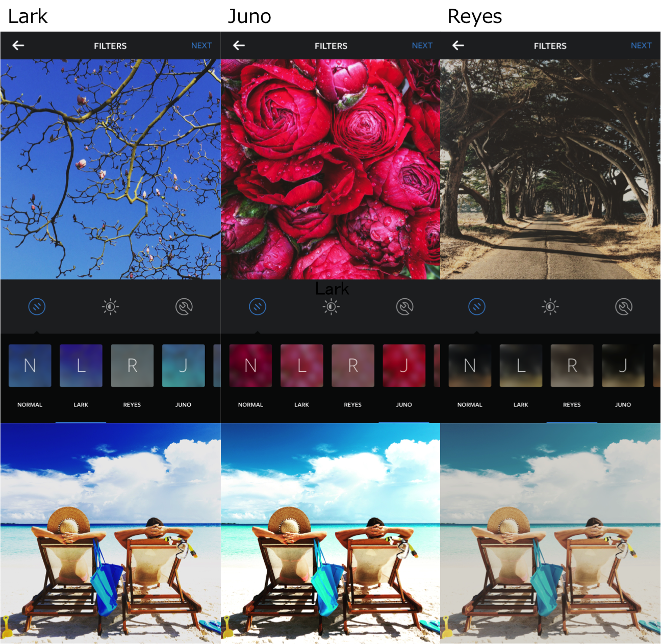
Task: Select the Normal filter thumbnail in the Lark panel
Action: (x=30, y=366)
